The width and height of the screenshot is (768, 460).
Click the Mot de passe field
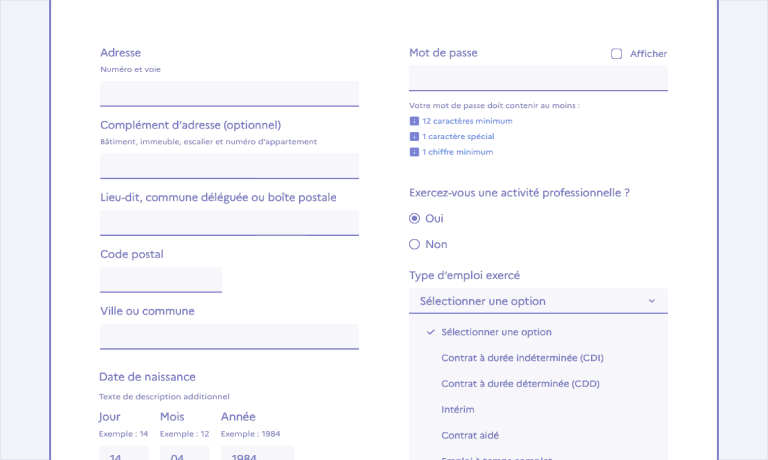538,78
